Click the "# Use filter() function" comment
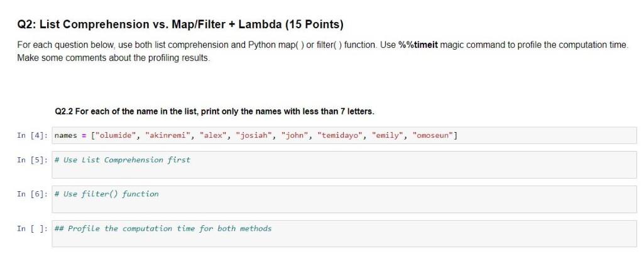 106,194
